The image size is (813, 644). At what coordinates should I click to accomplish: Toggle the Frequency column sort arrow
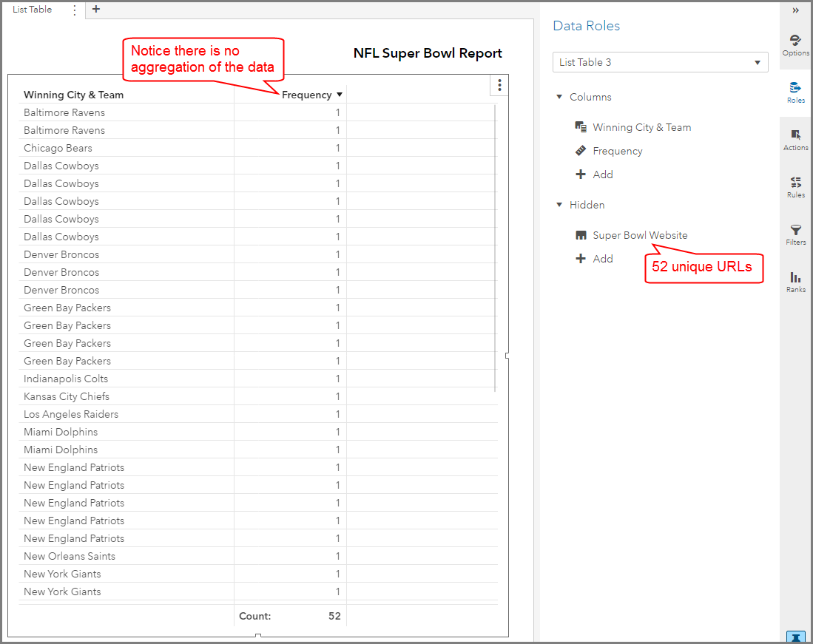click(340, 95)
